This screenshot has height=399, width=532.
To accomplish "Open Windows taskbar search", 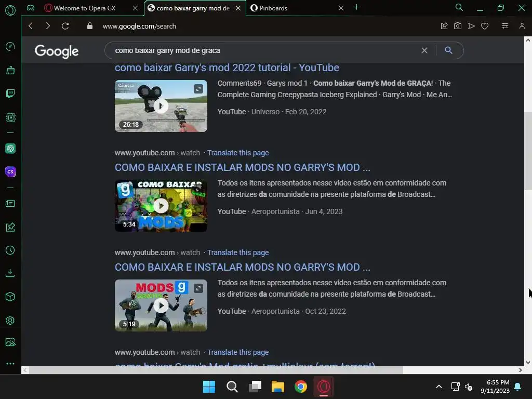I will pos(232,387).
